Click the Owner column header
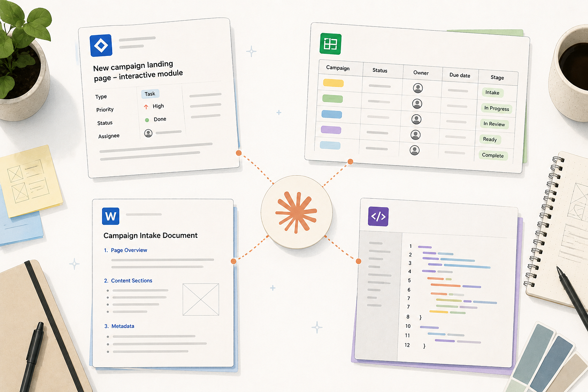The width and height of the screenshot is (588, 392). [x=421, y=73]
